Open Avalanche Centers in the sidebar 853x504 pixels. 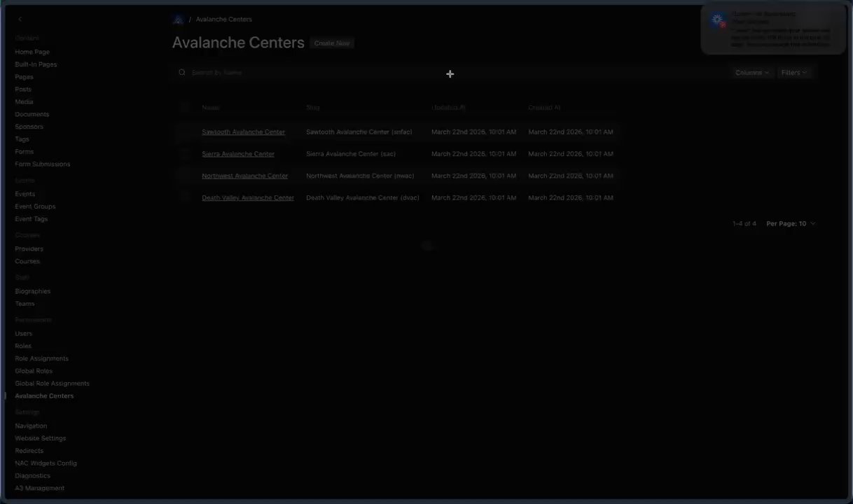[x=44, y=396]
